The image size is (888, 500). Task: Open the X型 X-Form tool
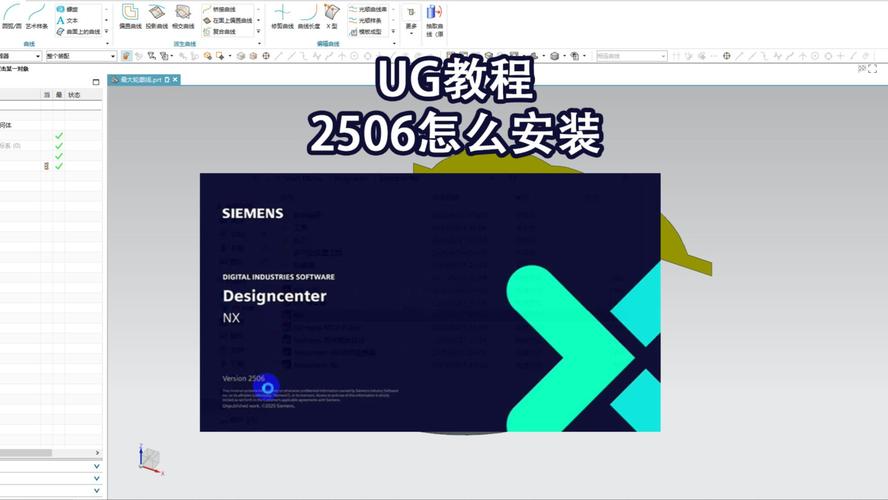(332, 16)
